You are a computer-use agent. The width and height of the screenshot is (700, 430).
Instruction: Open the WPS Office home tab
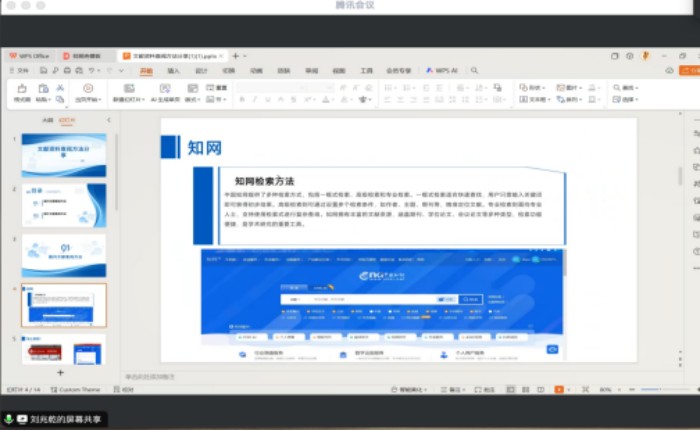(28, 56)
